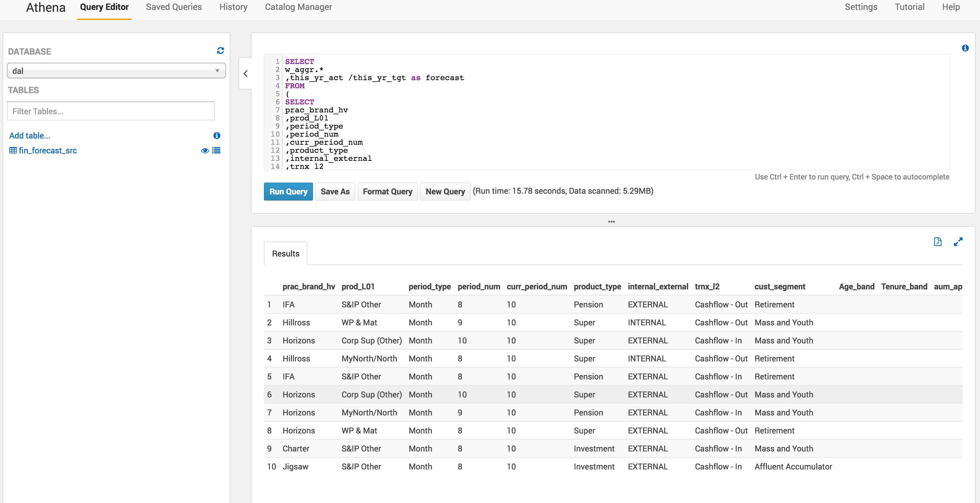Click query editor info icon
The height and width of the screenshot is (503, 980).
coord(965,48)
